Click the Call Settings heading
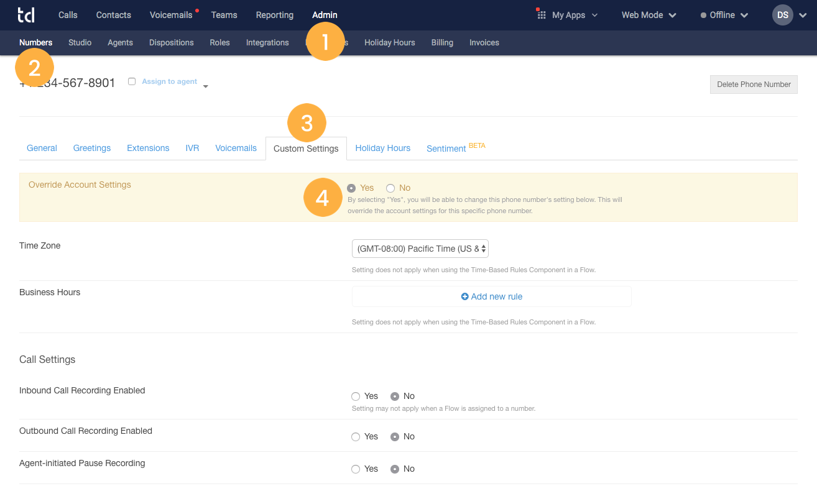817x504 pixels. coord(47,360)
